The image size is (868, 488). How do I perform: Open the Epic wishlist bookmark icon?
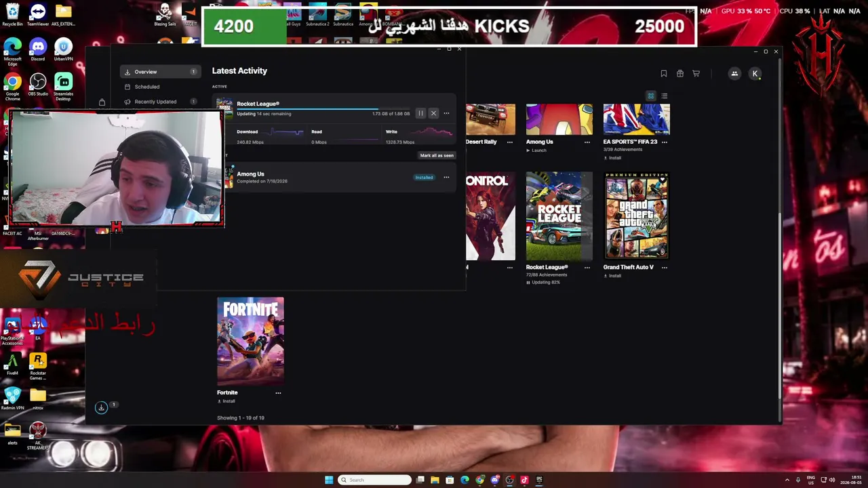tap(664, 74)
